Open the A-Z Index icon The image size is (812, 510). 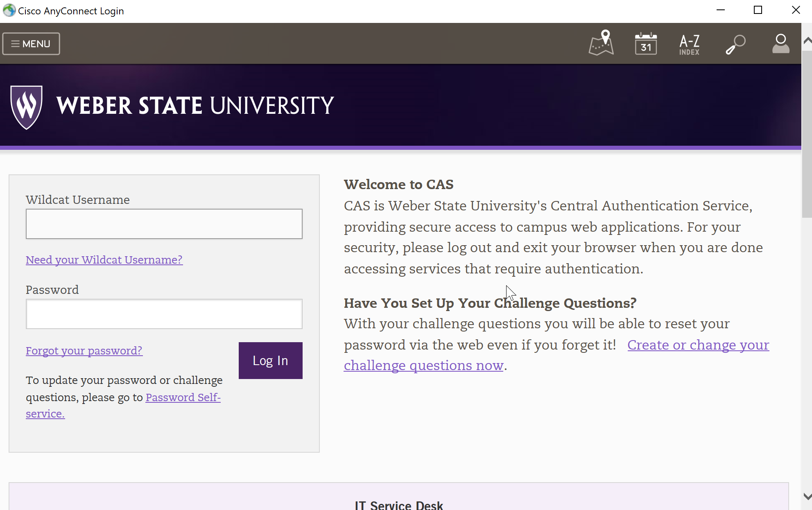point(690,44)
